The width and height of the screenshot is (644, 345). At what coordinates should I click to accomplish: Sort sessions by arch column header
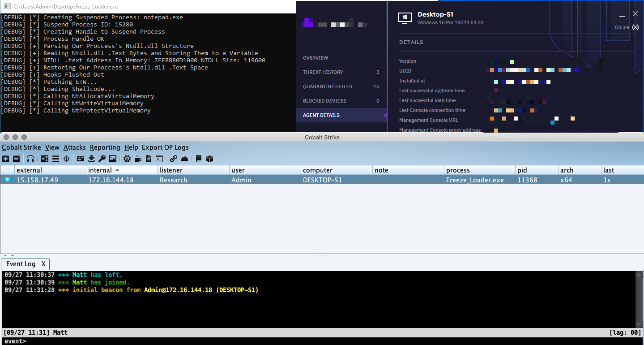pos(580,170)
